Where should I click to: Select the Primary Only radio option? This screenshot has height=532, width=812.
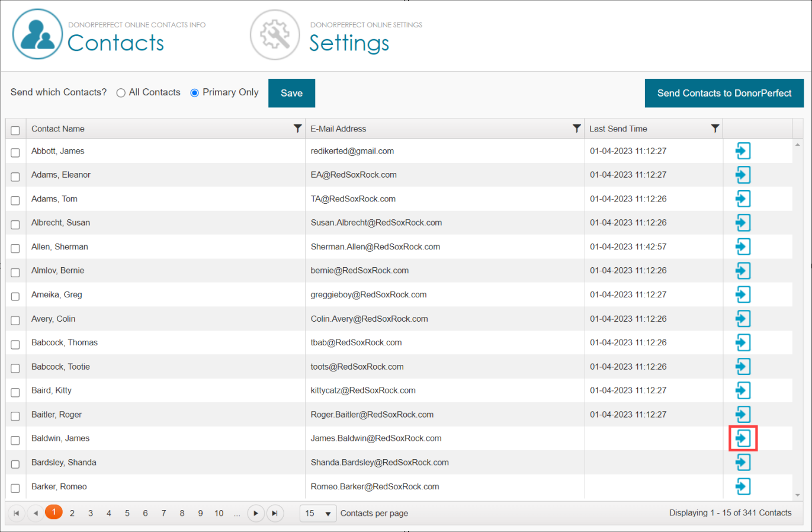click(194, 93)
